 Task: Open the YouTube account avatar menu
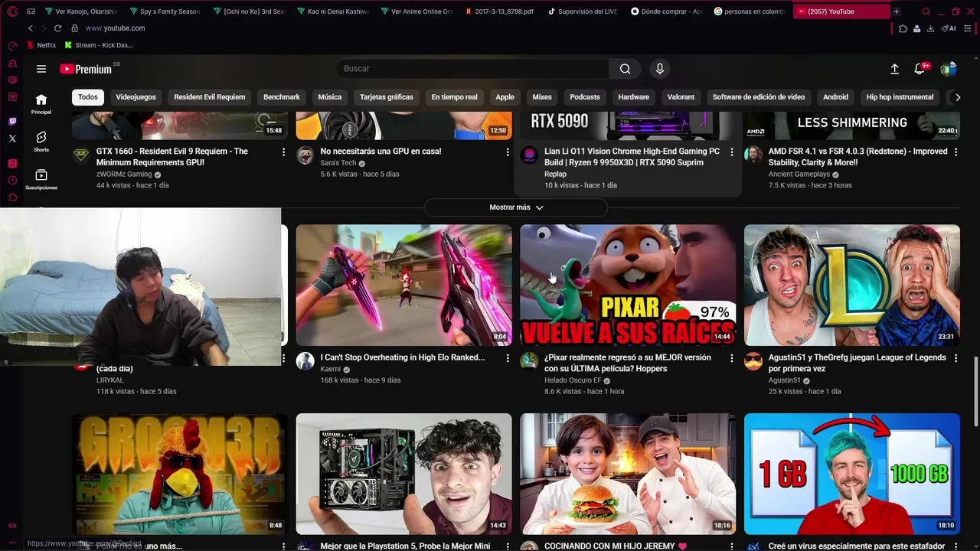(x=949, y=69)
